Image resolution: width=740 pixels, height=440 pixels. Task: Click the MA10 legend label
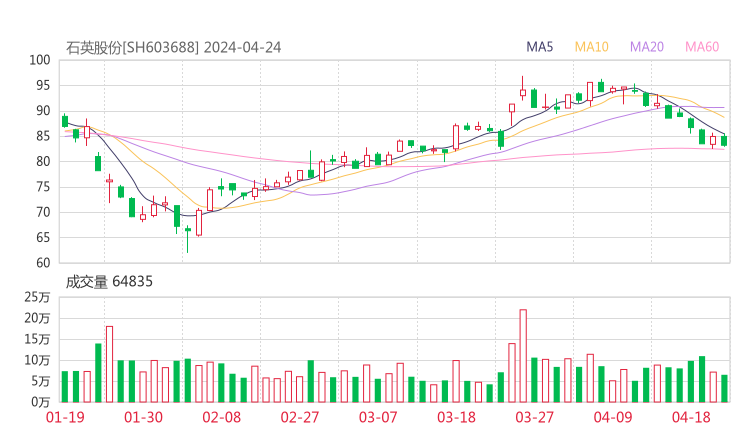click(591, 47)
